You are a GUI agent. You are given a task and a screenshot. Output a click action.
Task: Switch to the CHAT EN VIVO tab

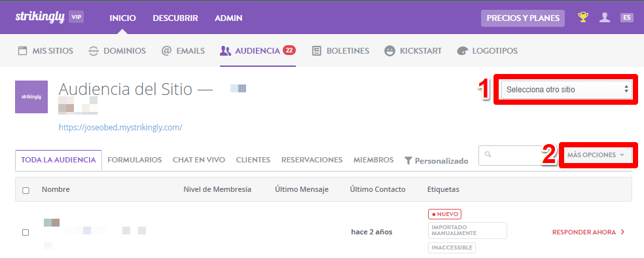click(199, 160)
